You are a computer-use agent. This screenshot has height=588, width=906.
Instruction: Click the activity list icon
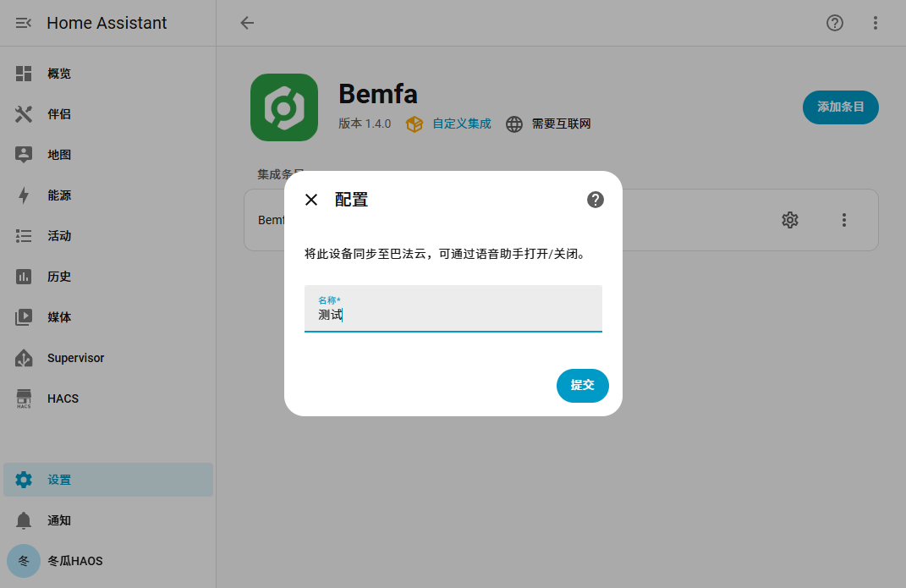pos(24,236)
